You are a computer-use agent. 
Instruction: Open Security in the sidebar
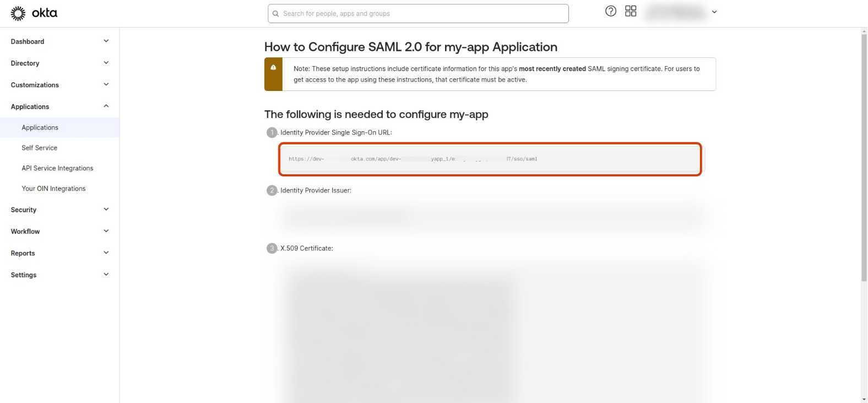point(24,210)
